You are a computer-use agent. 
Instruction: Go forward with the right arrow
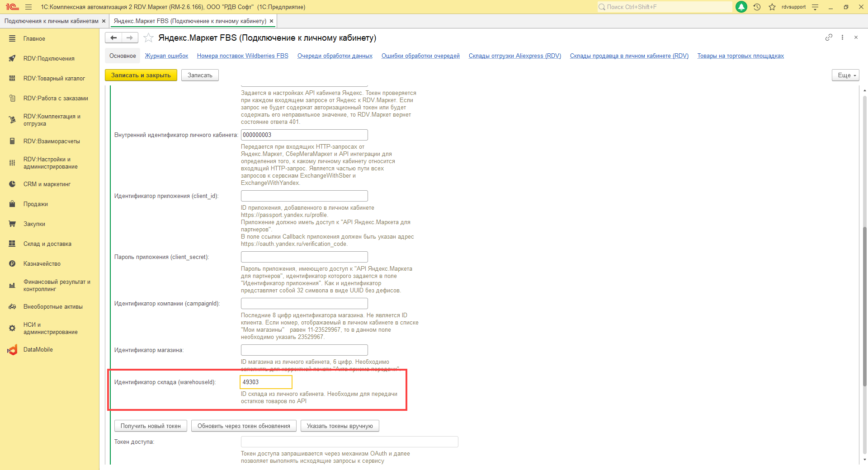point(130,38)
